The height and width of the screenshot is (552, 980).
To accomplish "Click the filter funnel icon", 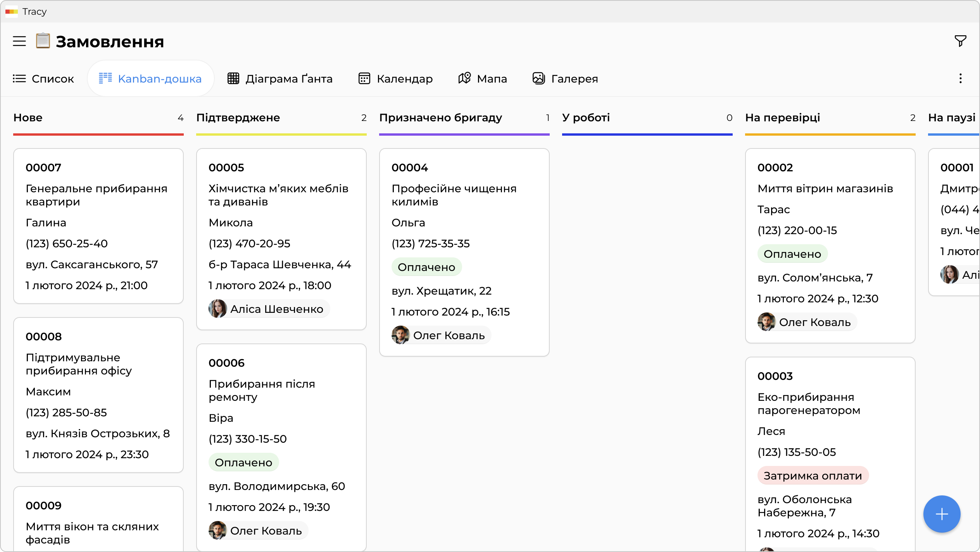I will point(960,41).
